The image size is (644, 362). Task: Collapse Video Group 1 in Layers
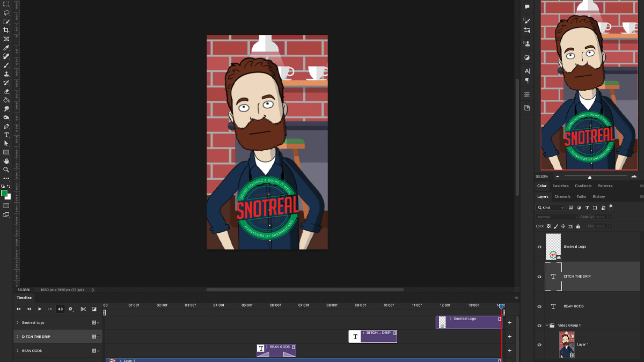[x=547, y=325]
